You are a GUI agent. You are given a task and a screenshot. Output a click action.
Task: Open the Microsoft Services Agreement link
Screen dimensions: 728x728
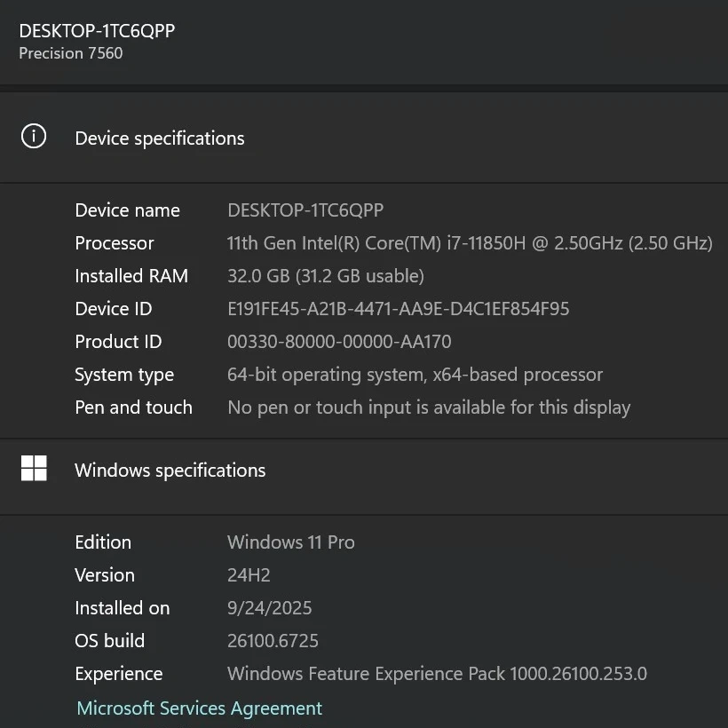point(200,708)
